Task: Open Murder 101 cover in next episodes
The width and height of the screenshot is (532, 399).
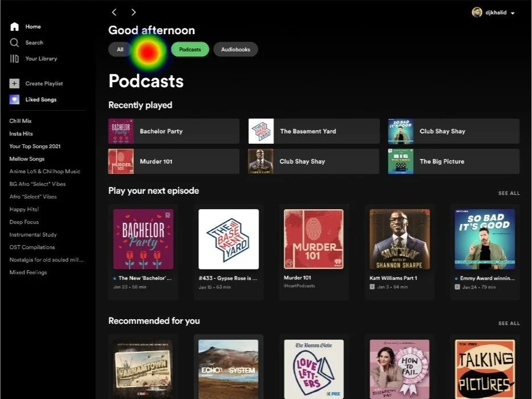Action: pos(314,239)
